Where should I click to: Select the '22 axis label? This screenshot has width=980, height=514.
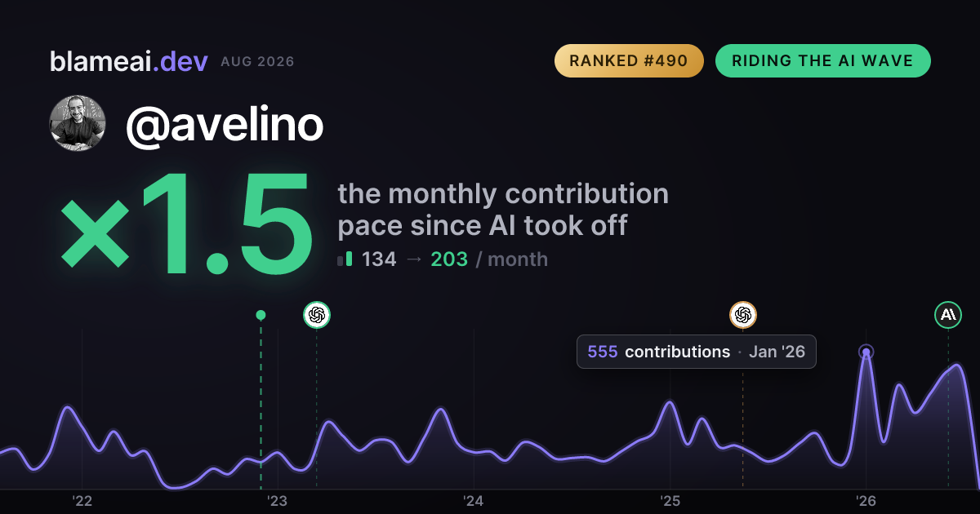click(x=82, y=501)
